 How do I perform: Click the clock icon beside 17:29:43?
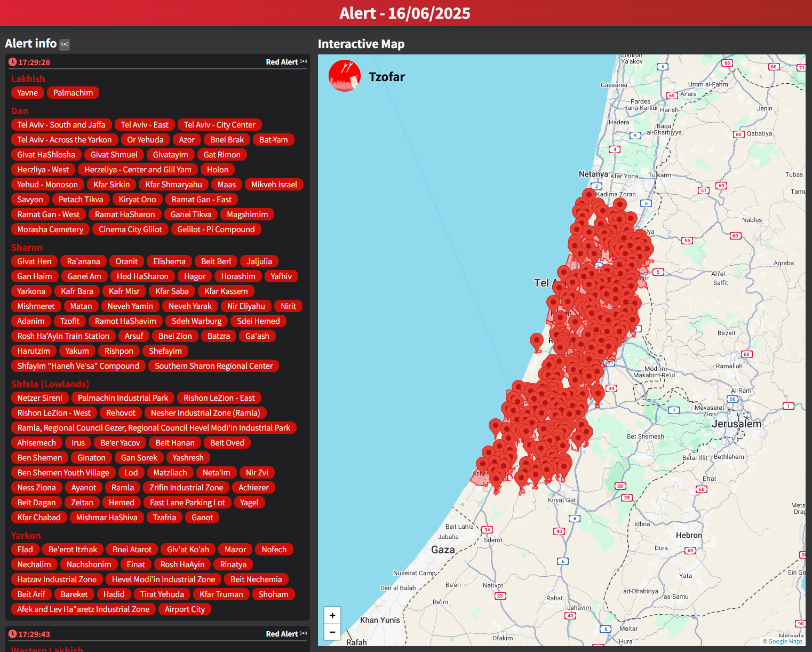[13, 634]
